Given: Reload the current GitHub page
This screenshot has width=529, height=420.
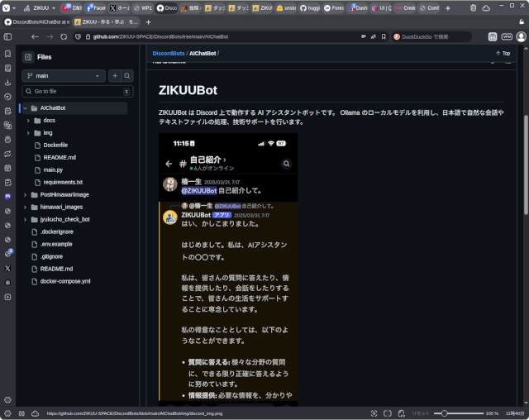Looking at the screenshot, I should [x=64, y=36].
